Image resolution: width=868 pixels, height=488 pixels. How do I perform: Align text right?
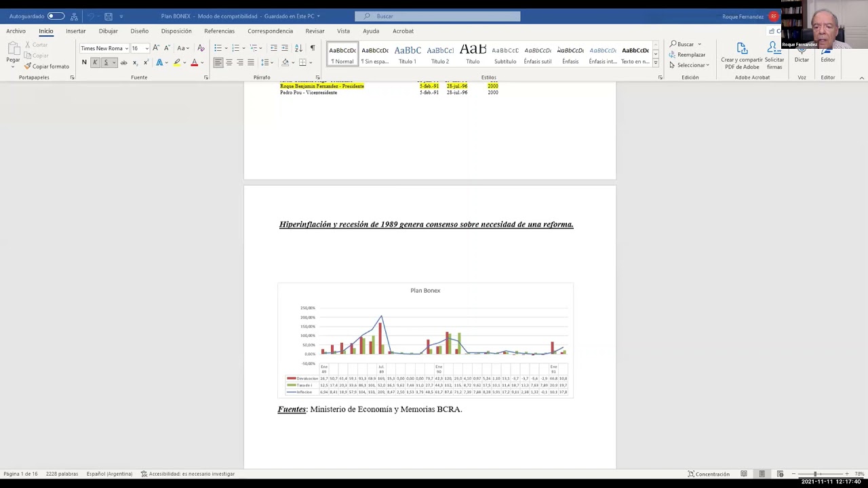pos(239,62)
